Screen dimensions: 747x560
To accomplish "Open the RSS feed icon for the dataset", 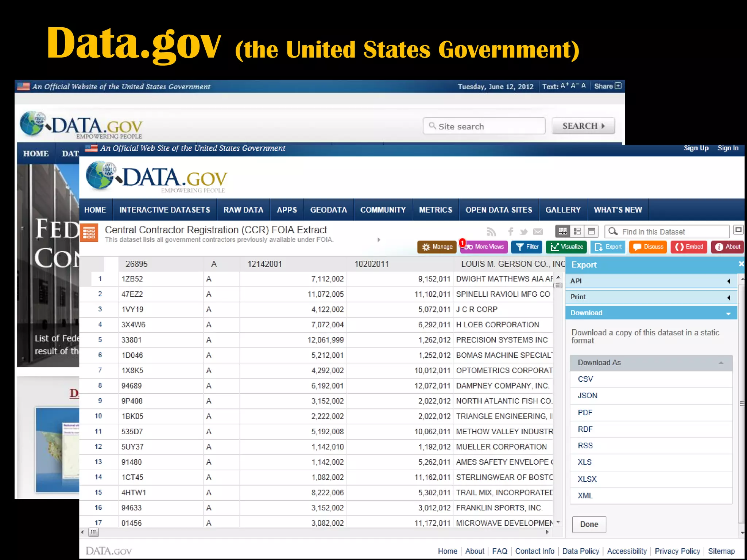I will click(491, 232).
